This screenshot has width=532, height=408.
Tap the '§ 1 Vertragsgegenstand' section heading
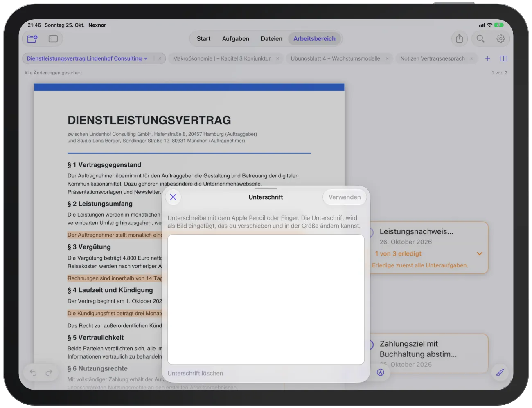pos(104,165)
